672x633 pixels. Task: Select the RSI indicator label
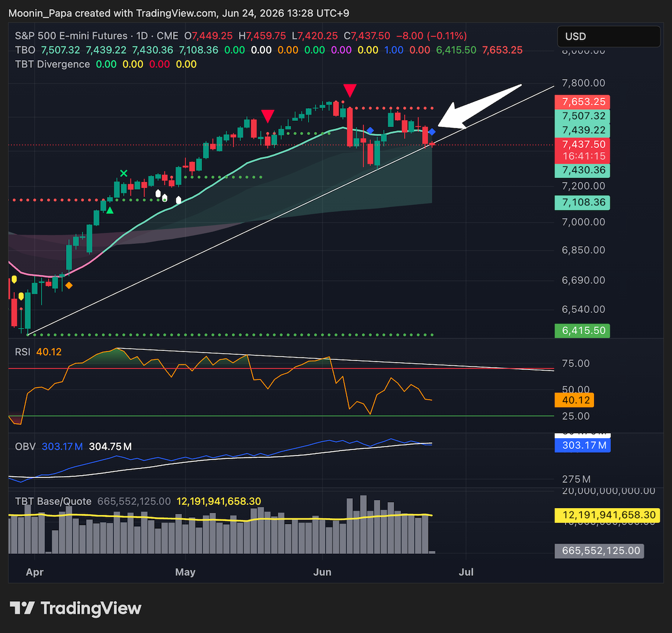[22, 351]
